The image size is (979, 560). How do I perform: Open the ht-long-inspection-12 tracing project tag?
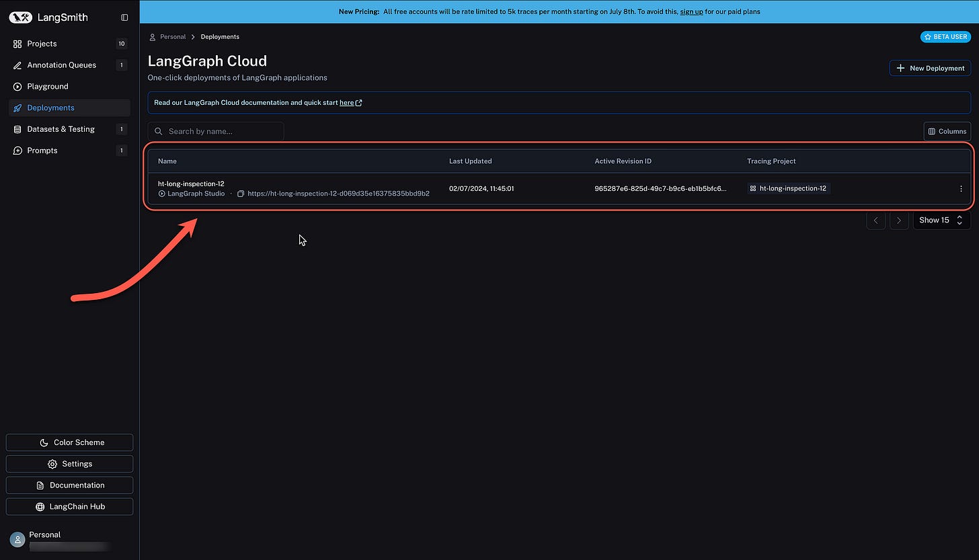pos(789,189)
